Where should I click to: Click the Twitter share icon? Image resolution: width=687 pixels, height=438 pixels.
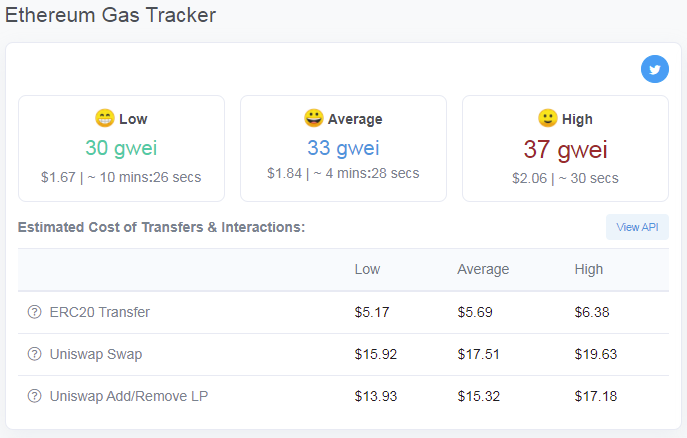coord(655,69)
